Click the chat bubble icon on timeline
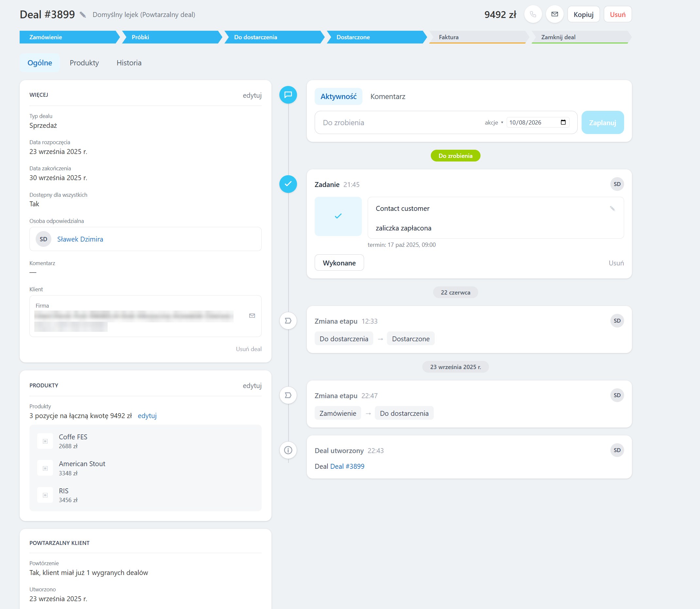 coord(288,95)
